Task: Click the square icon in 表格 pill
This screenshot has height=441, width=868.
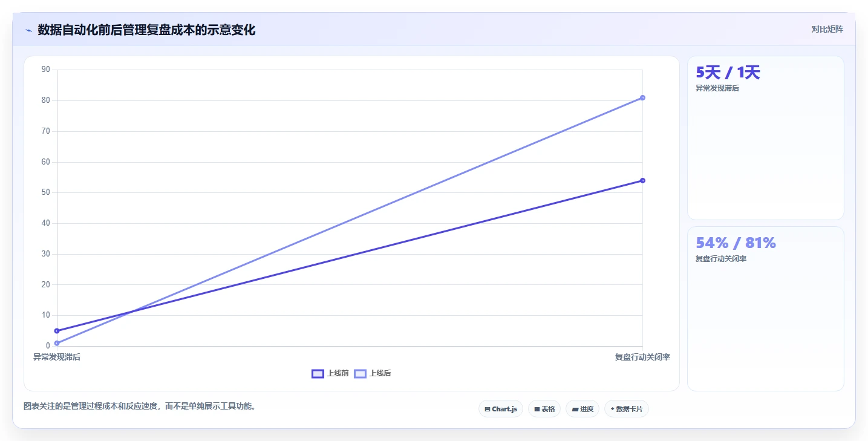Action: (x=537, y=410)
